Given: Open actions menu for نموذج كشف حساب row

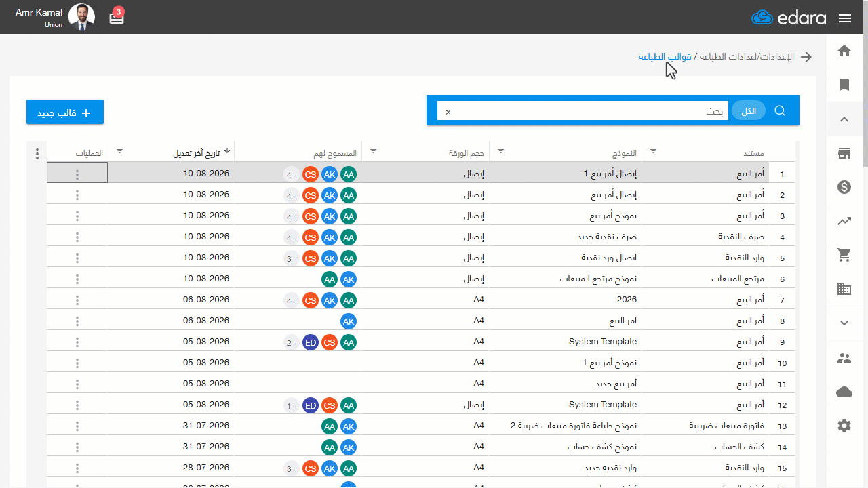Looking at the screenshot, I should point(77,447).
